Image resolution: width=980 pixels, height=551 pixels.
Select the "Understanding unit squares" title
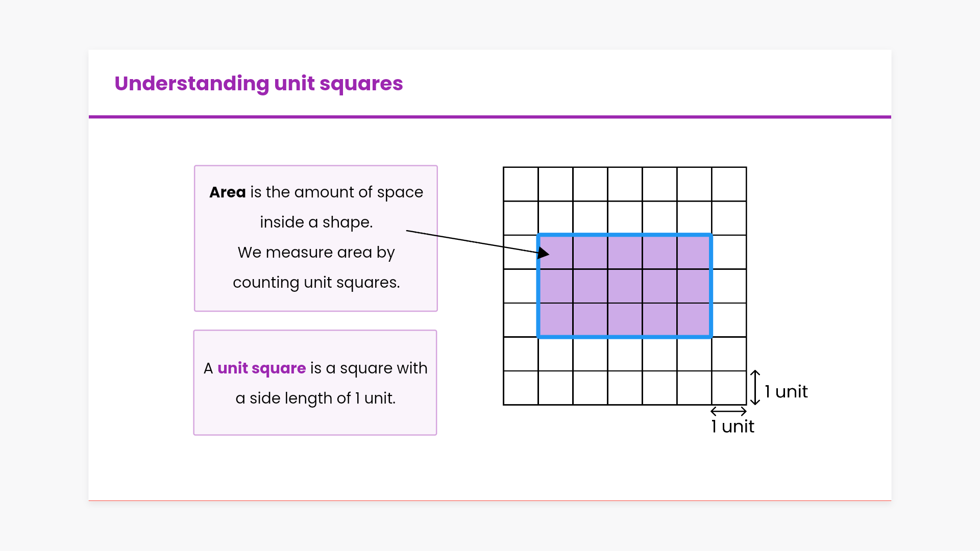pyautogui.click(x=259, y=84)
